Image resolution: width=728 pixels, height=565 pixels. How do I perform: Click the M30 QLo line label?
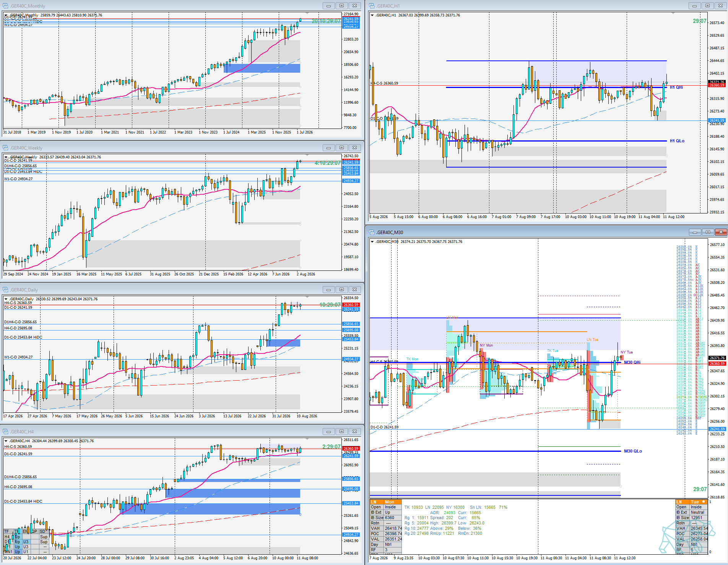coord(633,451)
